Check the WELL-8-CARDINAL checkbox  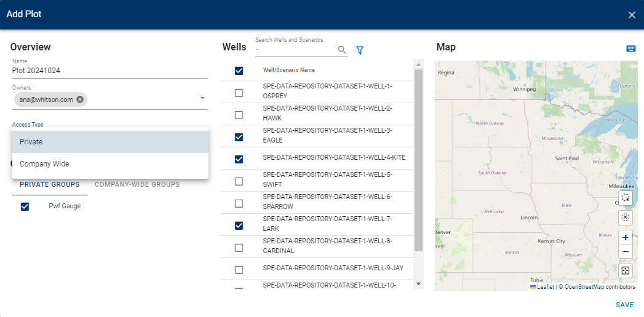coord(239,248)
